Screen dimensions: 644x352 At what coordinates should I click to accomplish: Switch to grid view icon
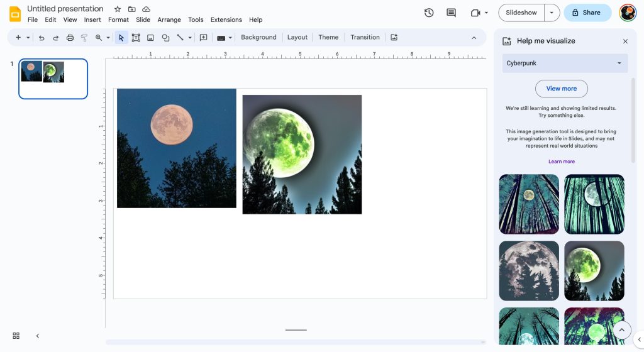pos(16,336)
